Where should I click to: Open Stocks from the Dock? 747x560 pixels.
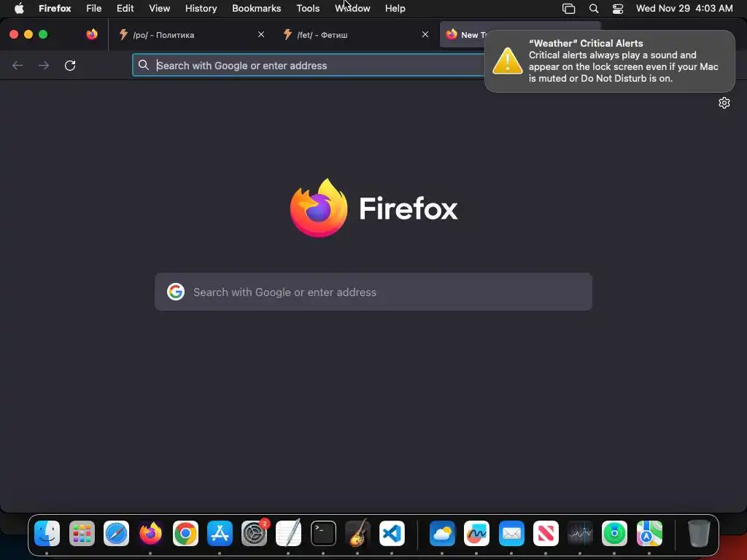[580, 533]
